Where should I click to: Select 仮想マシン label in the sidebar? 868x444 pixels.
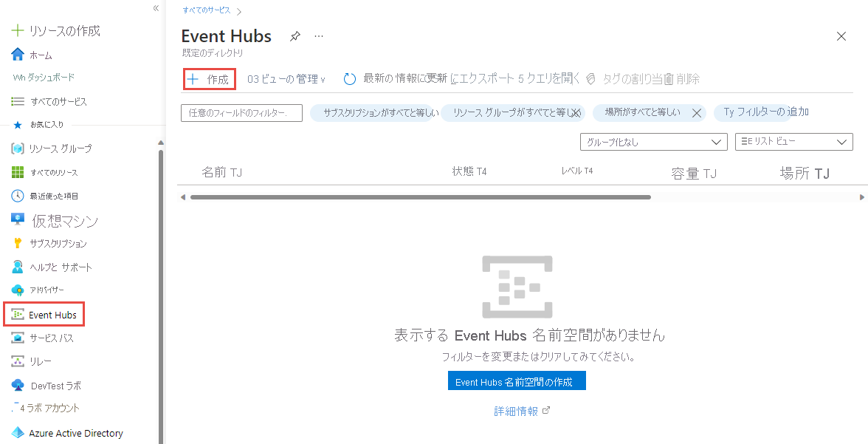tap(65, 221)
